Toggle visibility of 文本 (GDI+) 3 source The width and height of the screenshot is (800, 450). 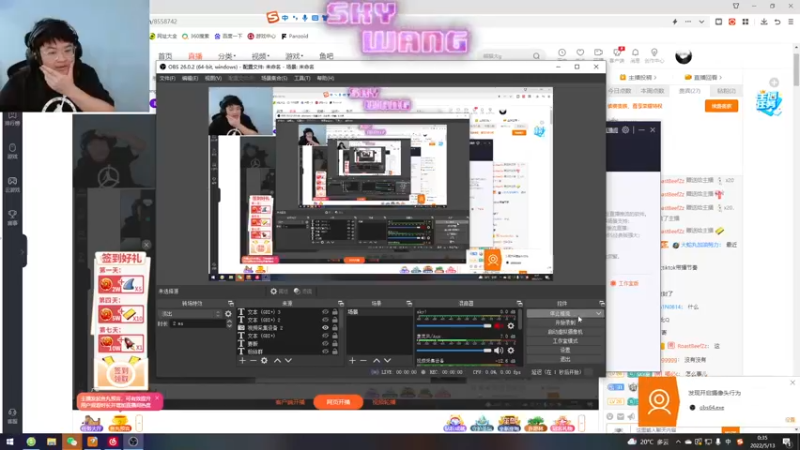click(325, 312)
